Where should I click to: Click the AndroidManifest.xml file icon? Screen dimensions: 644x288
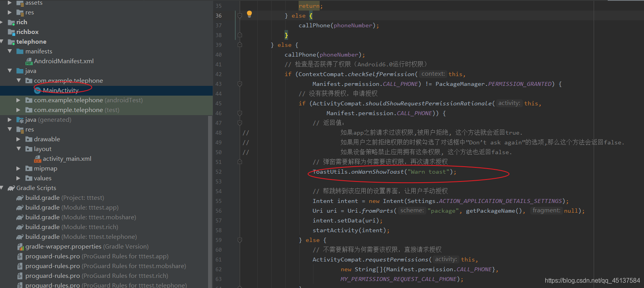[x=29, y=61]
